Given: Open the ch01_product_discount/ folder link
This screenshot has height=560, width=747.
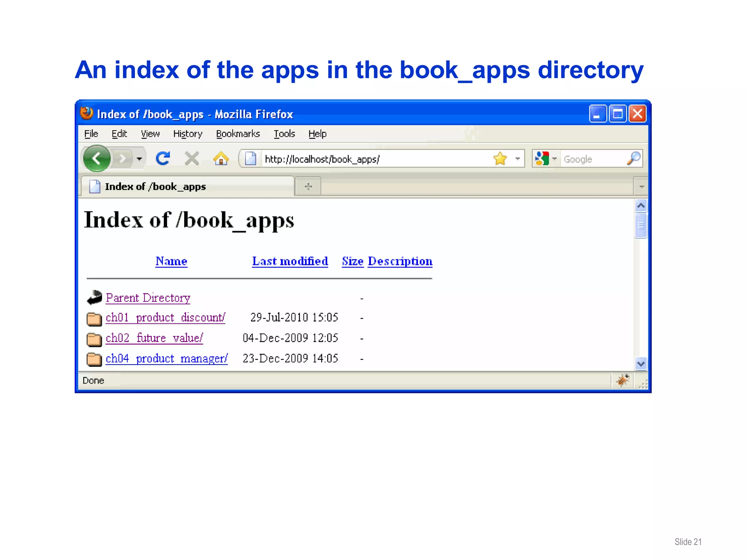Looking at the screenshot, I should coord(166,318).
